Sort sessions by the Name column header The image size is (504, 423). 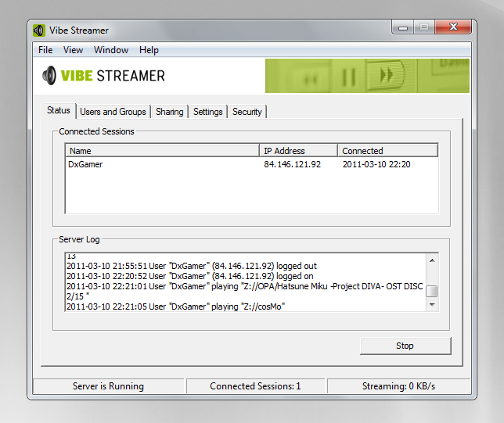pos(162,151)
